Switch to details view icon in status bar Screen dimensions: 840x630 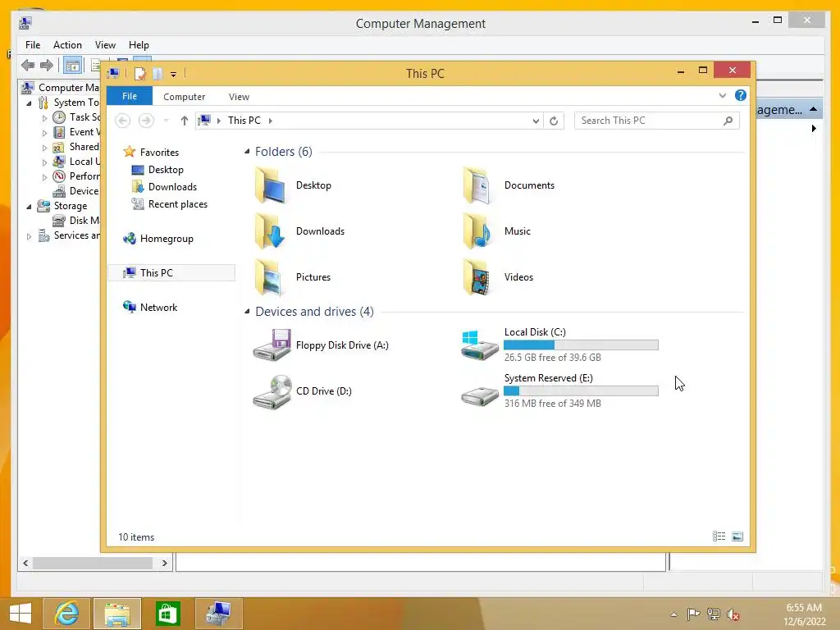pos(719,536)
